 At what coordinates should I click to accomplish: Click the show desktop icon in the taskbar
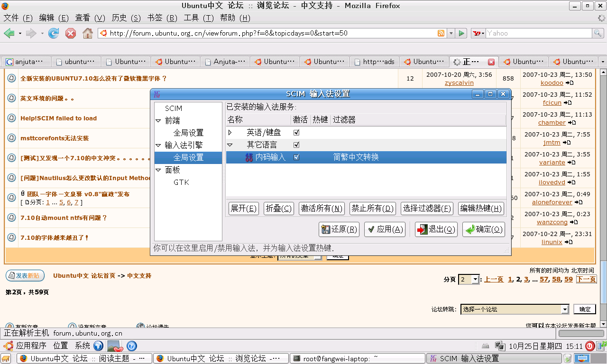click(6, 358)
